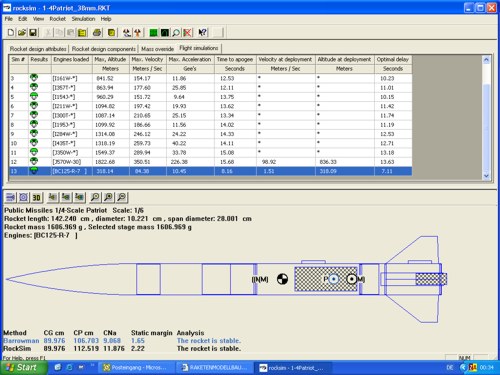Open the File menu
The height and width of the screenshot is (375, 500).
pos(9,19)
